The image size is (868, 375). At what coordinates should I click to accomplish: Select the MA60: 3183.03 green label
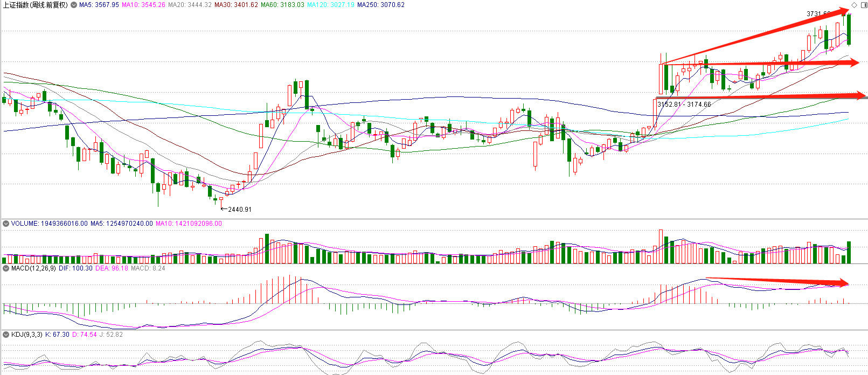[x=282, y=5]
